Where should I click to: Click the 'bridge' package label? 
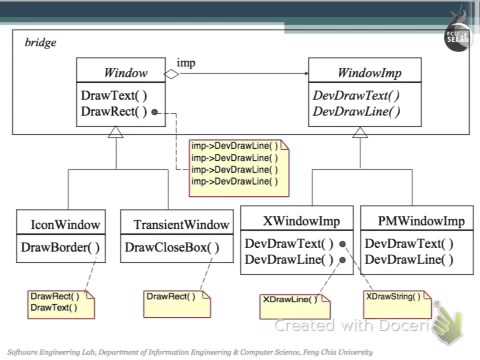click(x=40, y=43)
